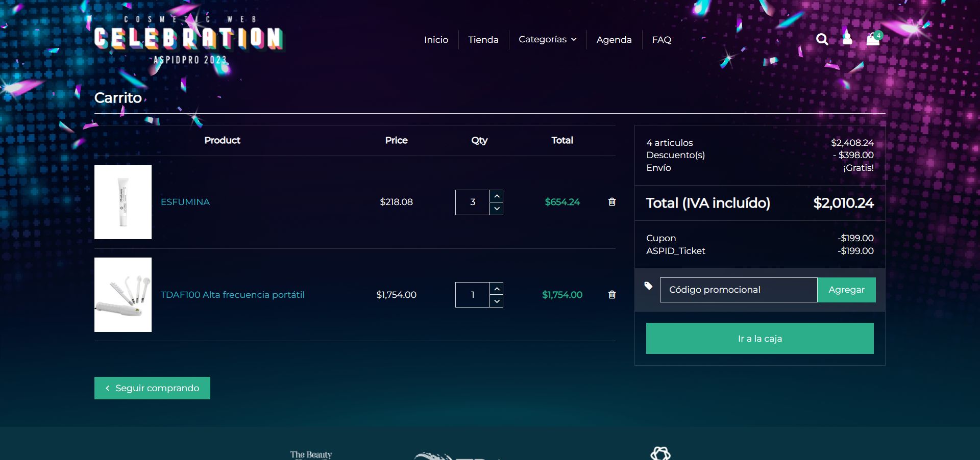Click the Cosmetic Web Celebration logo

tap(188, 40)
